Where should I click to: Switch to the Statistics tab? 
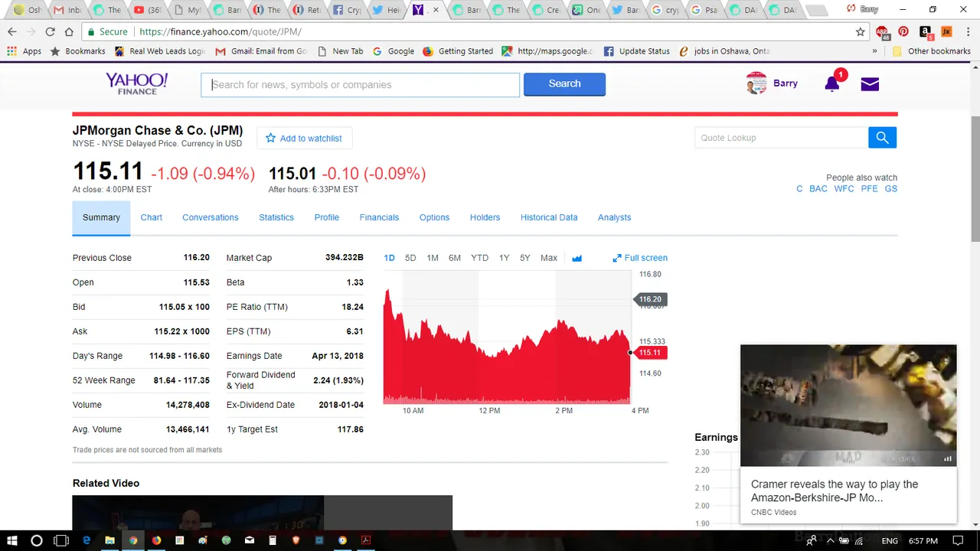point(276,218)
